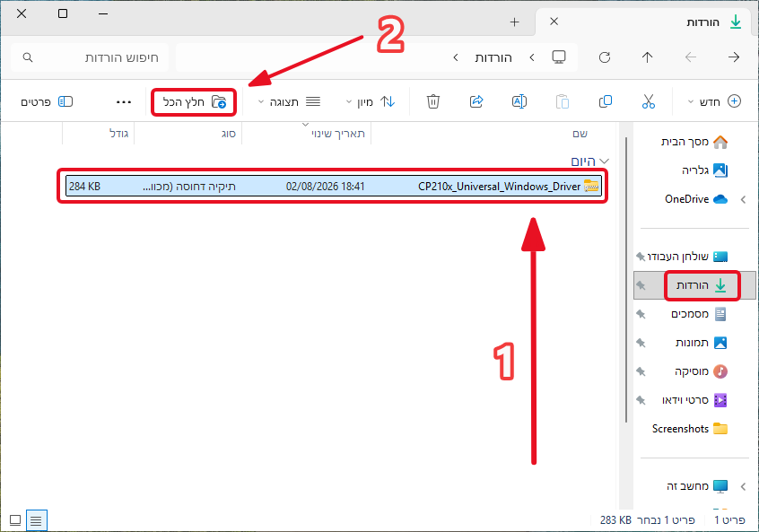The height and width of the screenshot is (532, 759).
Task: Click the Up one level arrow
Action: pyautogui.click(x=647, y=57)
